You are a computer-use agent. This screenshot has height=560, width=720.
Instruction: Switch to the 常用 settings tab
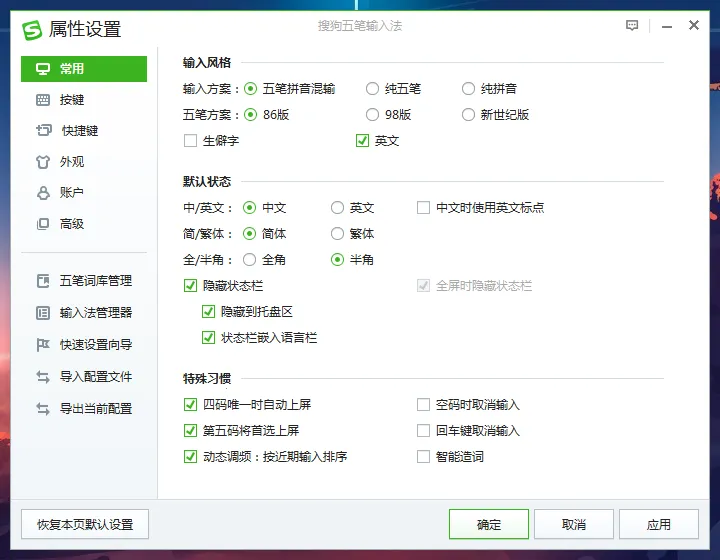(x=84, y=69)
